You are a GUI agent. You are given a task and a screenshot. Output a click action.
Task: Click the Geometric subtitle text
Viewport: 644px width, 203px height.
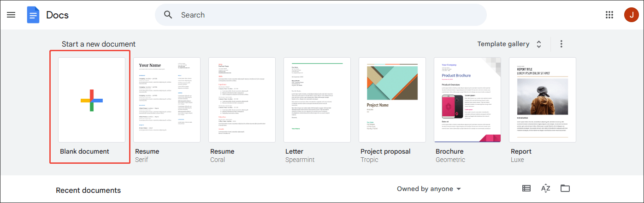coord(450,160)
